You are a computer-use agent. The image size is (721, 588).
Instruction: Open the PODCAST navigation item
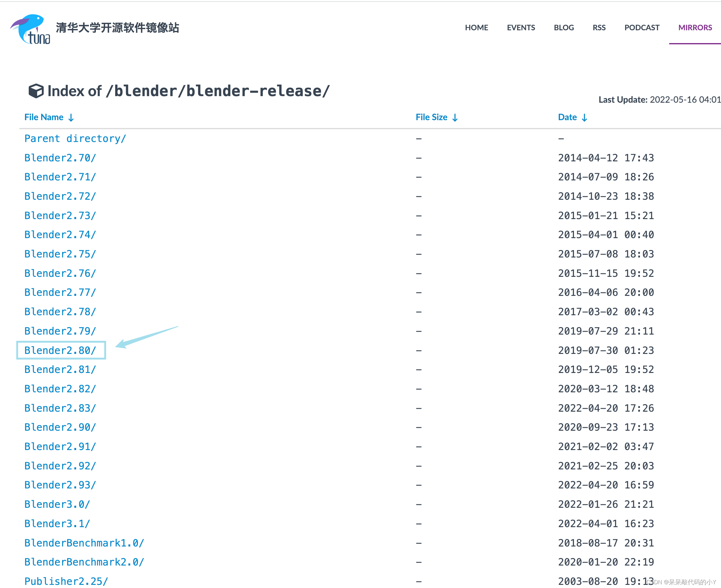click(642, 27)
